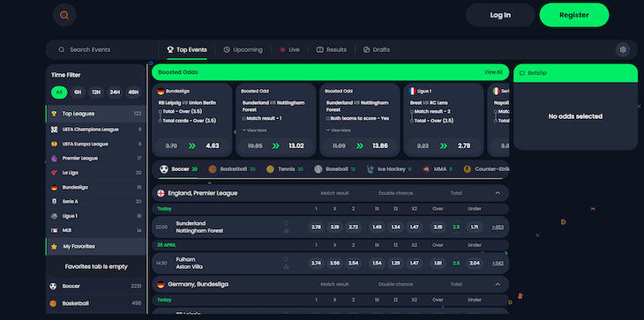Add boosted odds 13.02 to betslip
The image size is (644, 320).
point(276,145)
